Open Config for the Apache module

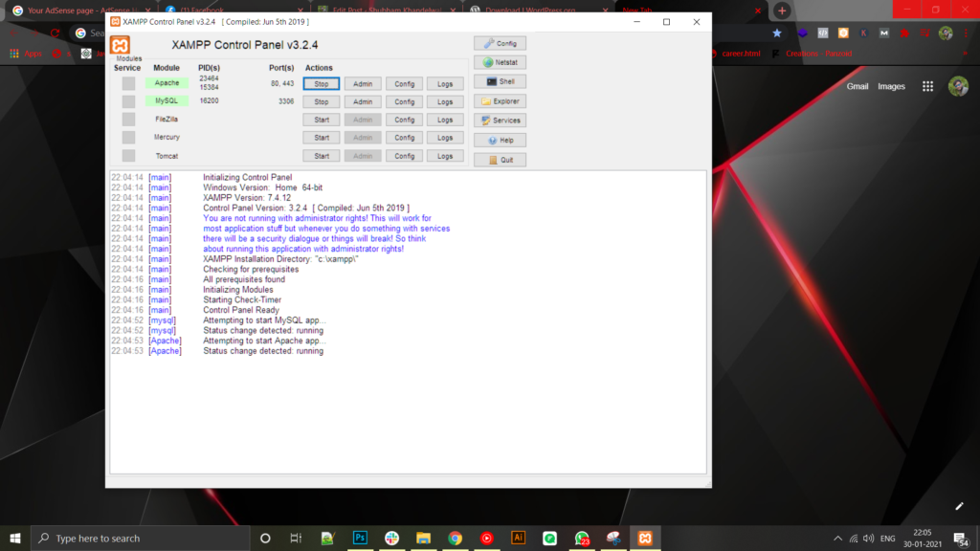pos(405,84)
